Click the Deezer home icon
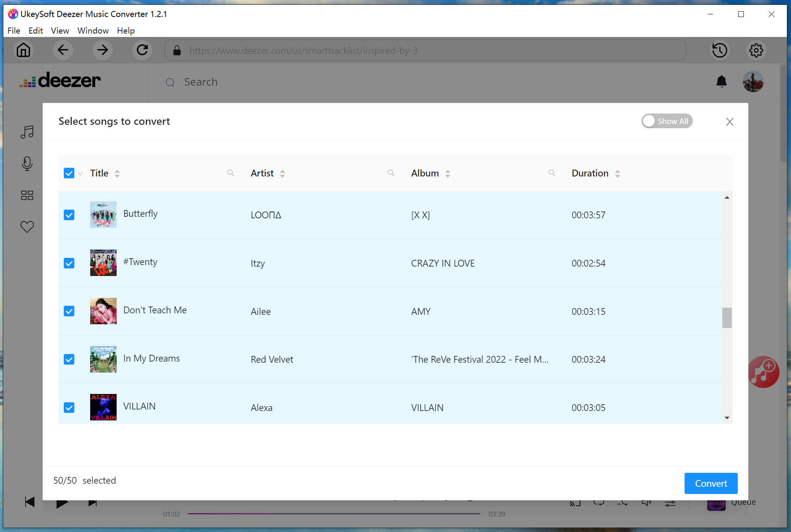This screenshot has height=532, width=791. pyautogui.click(x=23, y=50)
